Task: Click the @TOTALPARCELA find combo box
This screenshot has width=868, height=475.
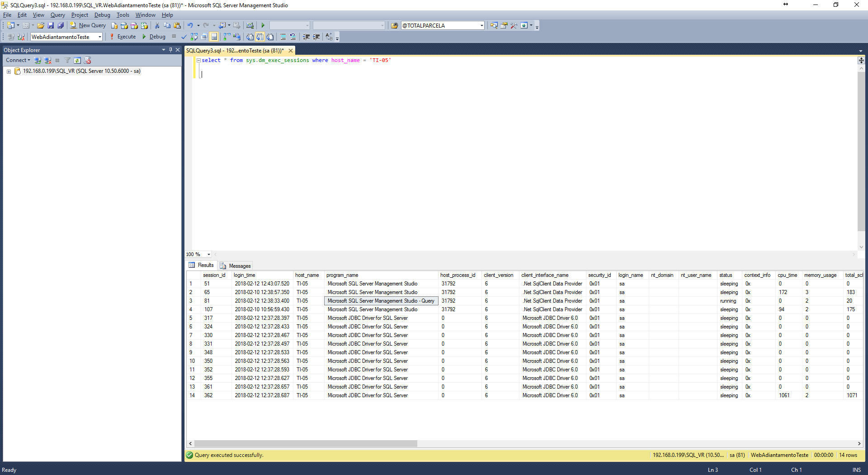Action: click(x=443, y=25)
